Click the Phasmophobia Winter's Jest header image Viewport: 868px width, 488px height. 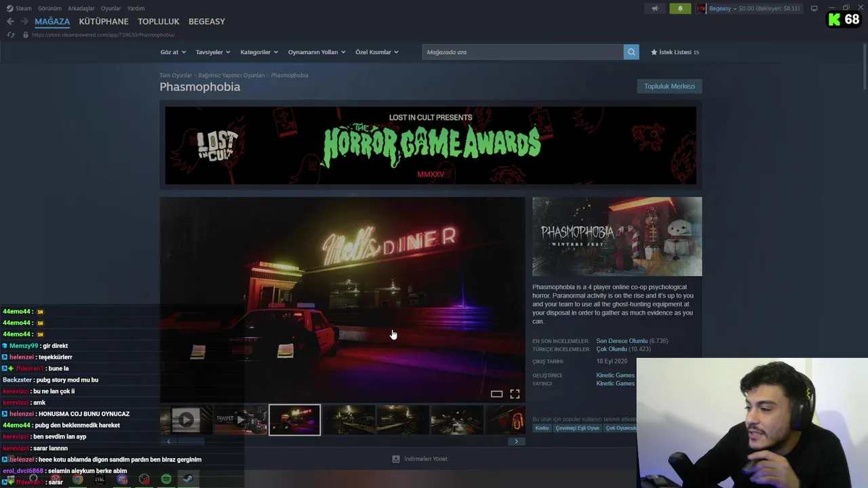tap(617, 237)
